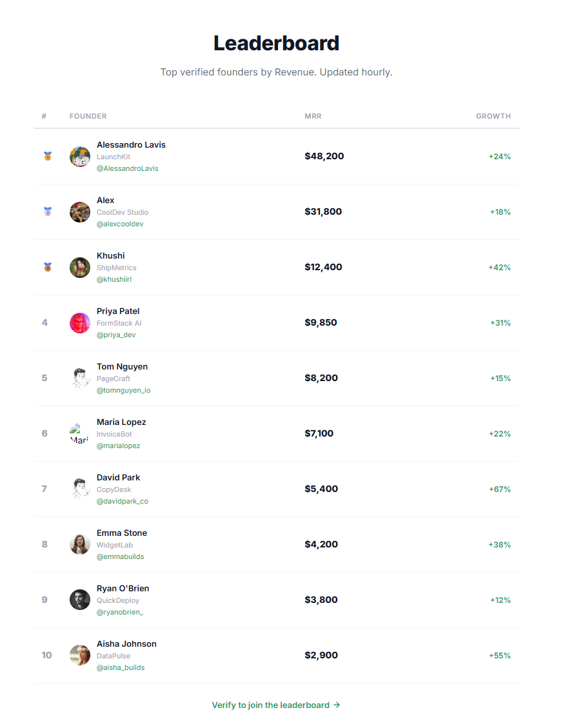Select the LaunchKit company name
This screenshot has height=728, width=583.
(x=114, y=157)
